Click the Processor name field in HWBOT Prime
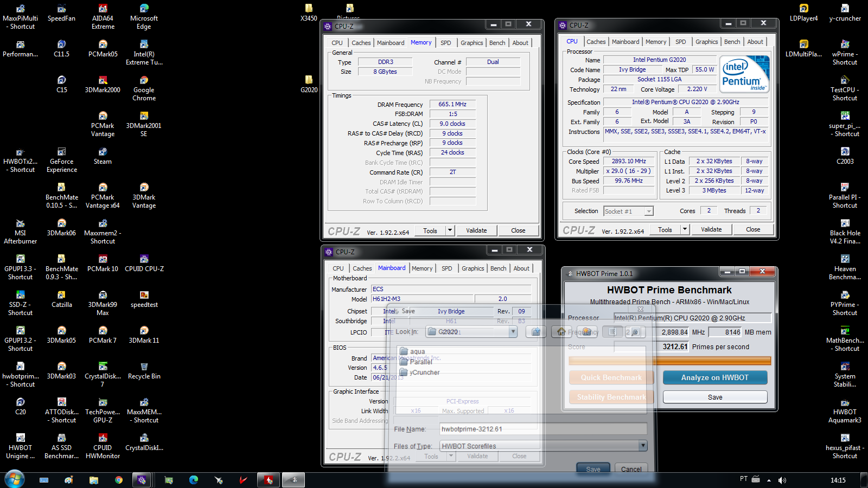The image size is (868, 488). pyautogui.click(x=692, y=318)
